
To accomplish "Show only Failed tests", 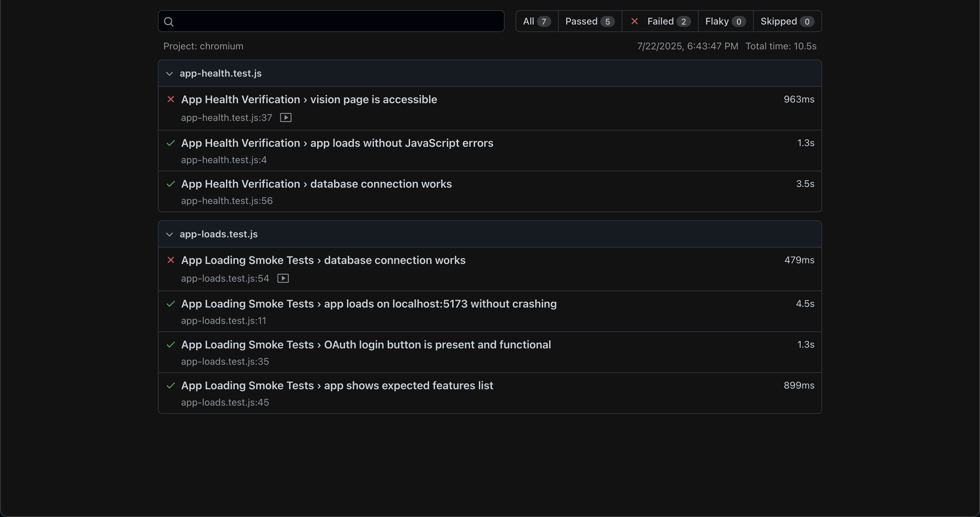I will [x=660, y=21].
